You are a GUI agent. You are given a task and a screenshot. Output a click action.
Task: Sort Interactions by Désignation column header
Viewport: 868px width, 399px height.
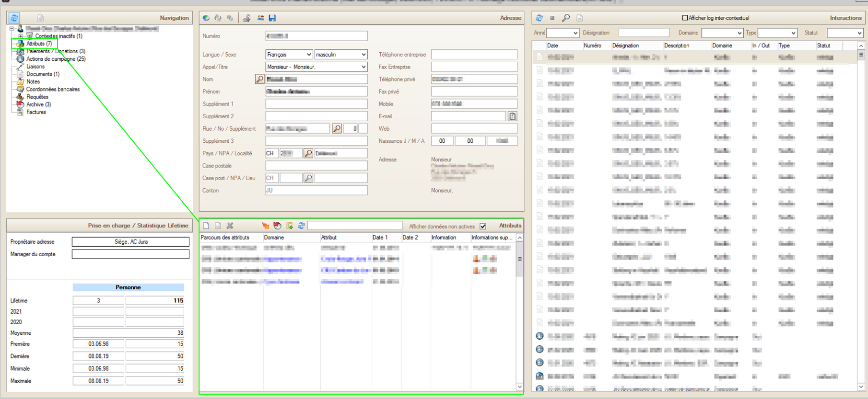637,46
